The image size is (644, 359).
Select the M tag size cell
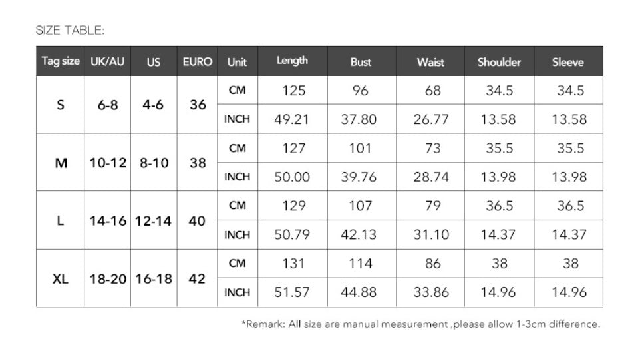pos(61,163)
